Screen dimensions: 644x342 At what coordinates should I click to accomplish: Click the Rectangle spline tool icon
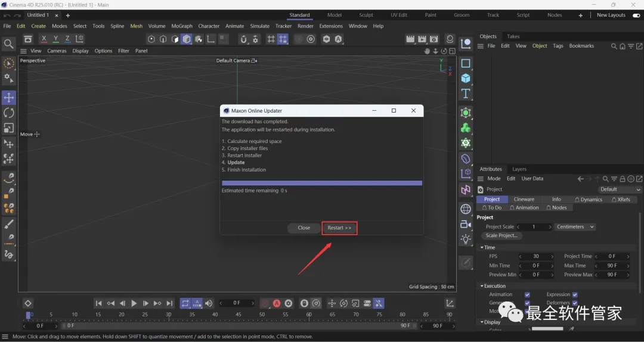(x=465, y=63)
